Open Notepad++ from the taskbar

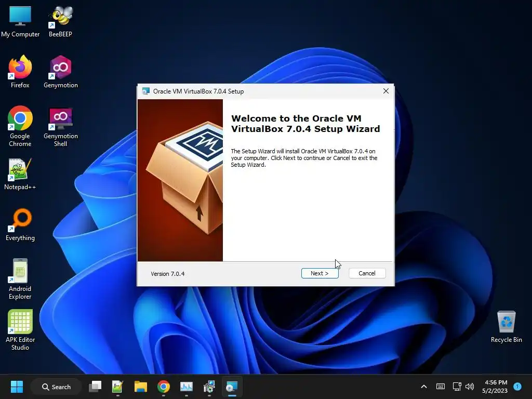click(117, 387)
